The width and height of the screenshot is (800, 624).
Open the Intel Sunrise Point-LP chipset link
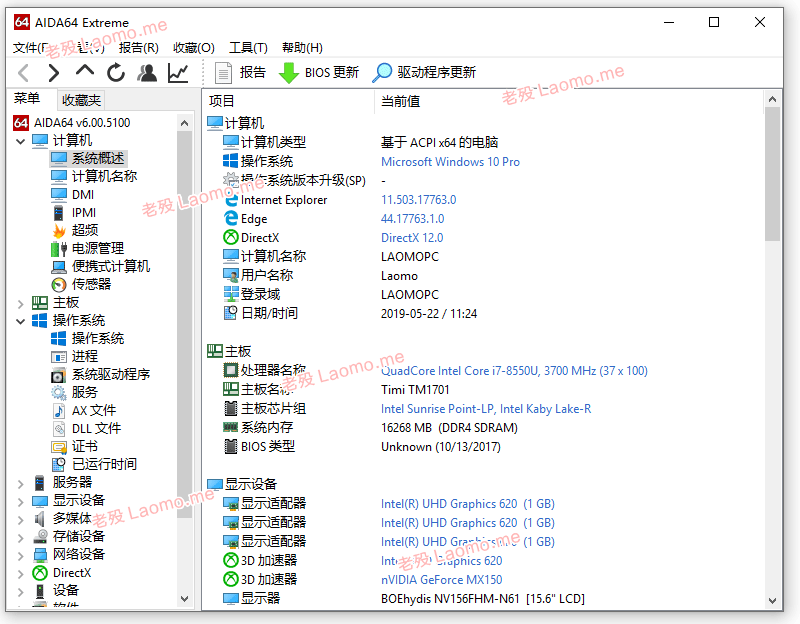(x=486, y=409)
